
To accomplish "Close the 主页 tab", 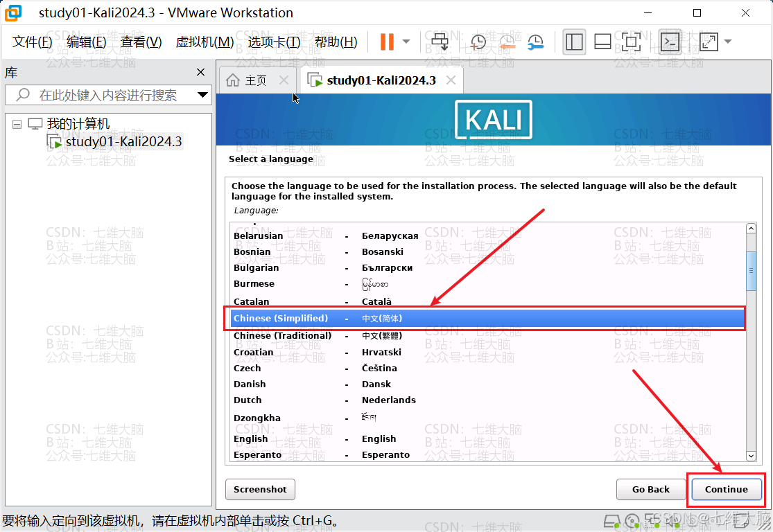I will (x=284, y=80).
